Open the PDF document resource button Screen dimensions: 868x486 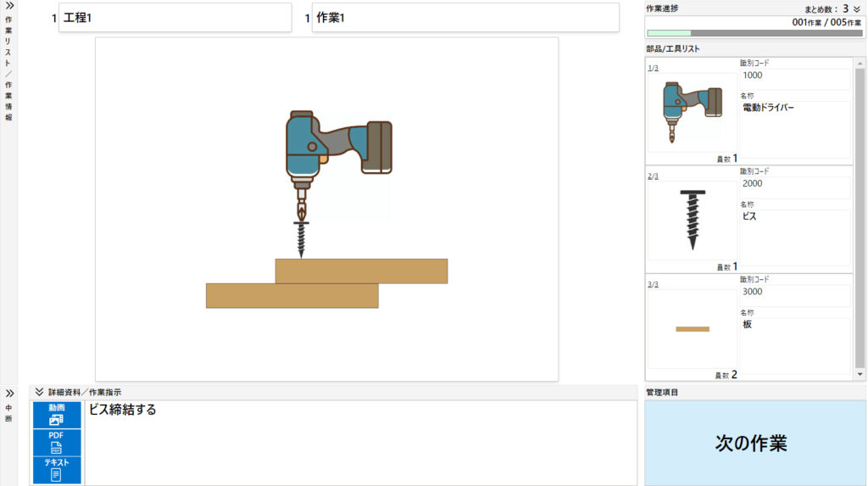(x=56, y=442)
